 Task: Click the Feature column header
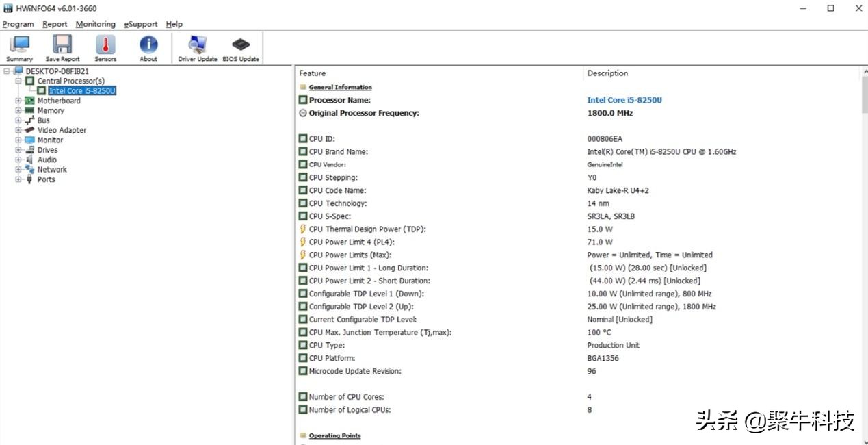click(313, 73)
